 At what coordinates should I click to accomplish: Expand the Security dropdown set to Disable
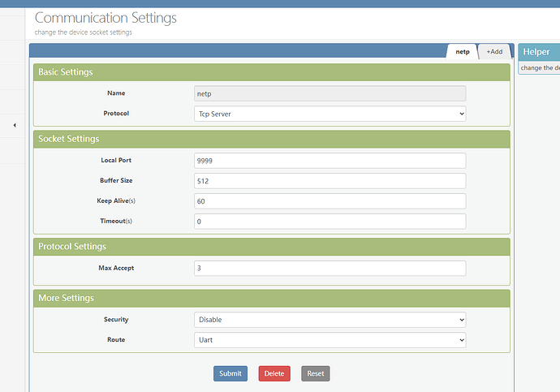[x=330, y=320]
